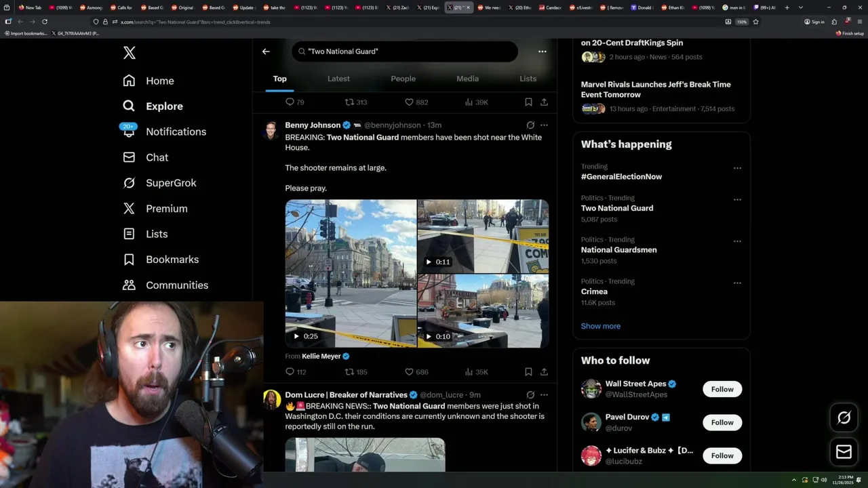Open more options on Dom Lucre post
868x488 pixels.
click(x=544, y=395)
